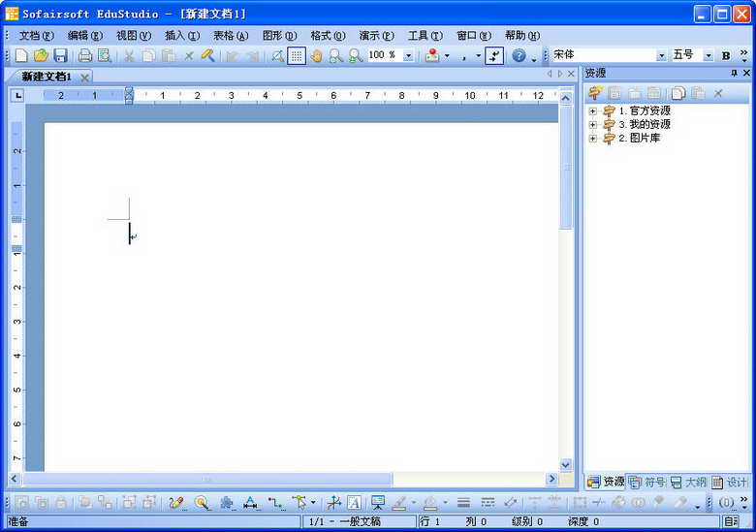Select the magnifier tool in the drawing toolbar

[202, 503]
